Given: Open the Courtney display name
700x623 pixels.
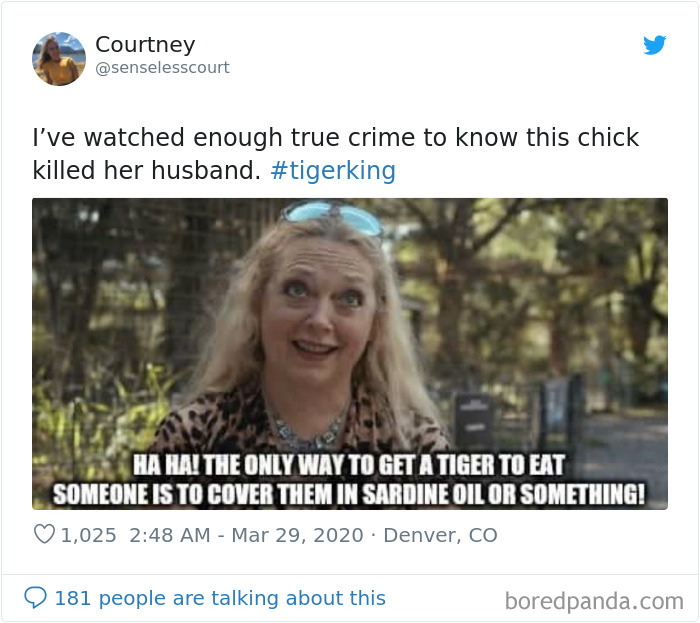Looking at the screenshot, I should coord(145,45).
